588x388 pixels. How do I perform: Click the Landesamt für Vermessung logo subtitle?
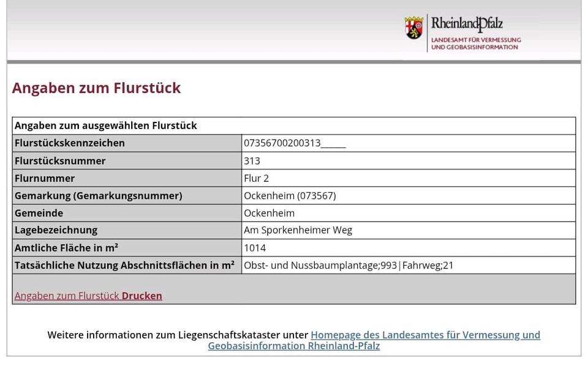point(476,43)
